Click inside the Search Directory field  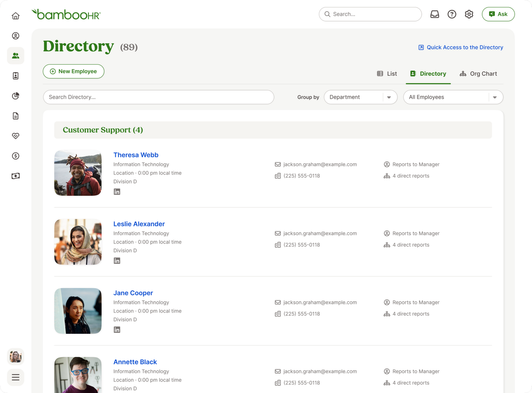pos(158,97)
